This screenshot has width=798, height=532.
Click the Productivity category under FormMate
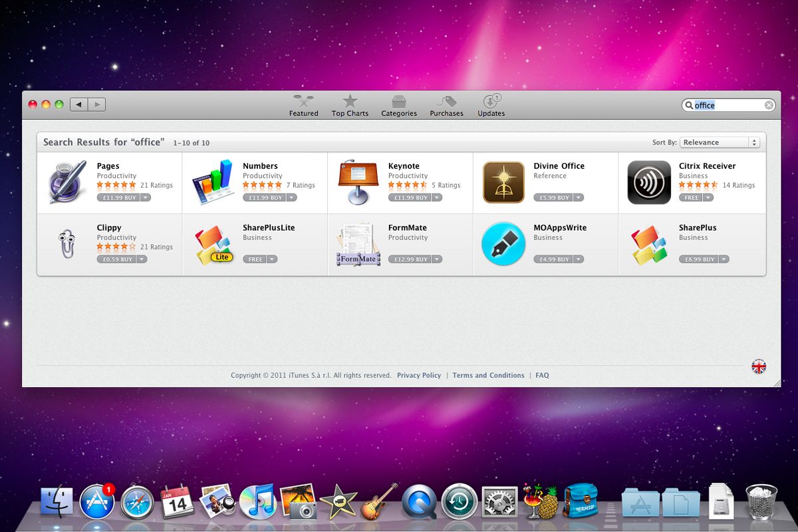tap(408, 237)
